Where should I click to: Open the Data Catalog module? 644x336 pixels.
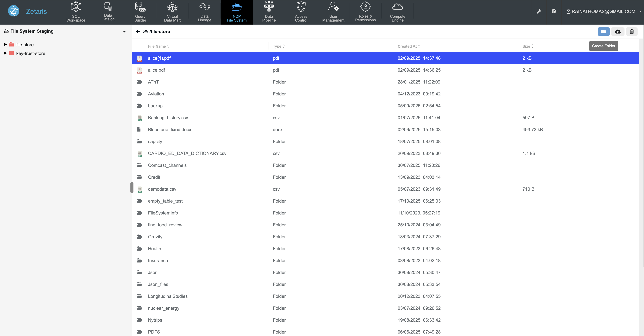pos(108,12)
